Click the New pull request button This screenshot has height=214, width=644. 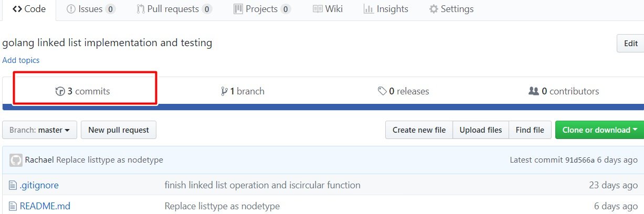119,130
